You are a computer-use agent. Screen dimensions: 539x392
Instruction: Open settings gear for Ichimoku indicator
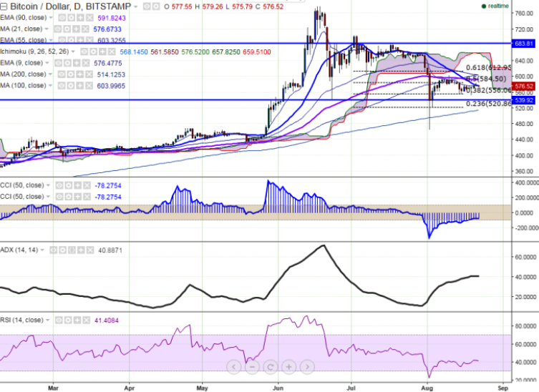click(93, 52)
